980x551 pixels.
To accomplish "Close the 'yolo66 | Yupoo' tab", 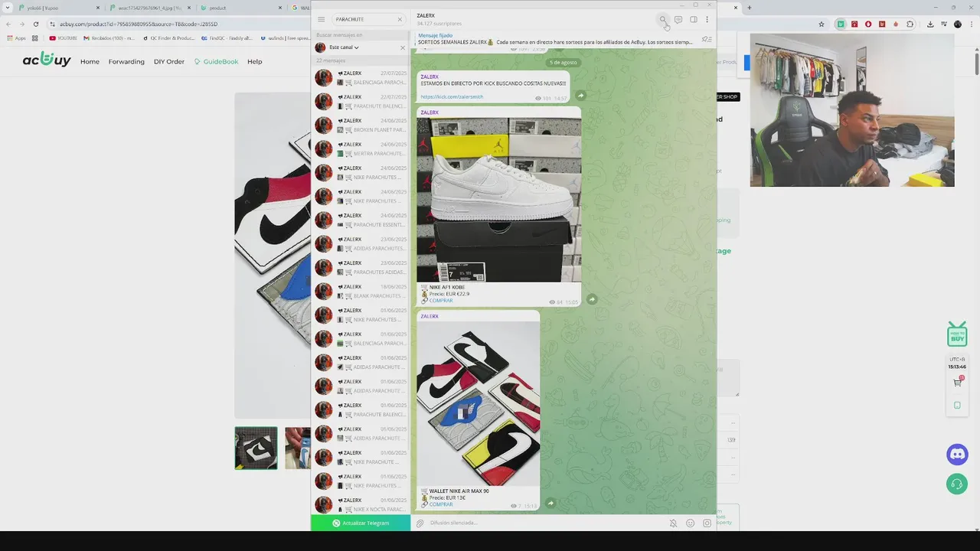I will click(98, 8).
